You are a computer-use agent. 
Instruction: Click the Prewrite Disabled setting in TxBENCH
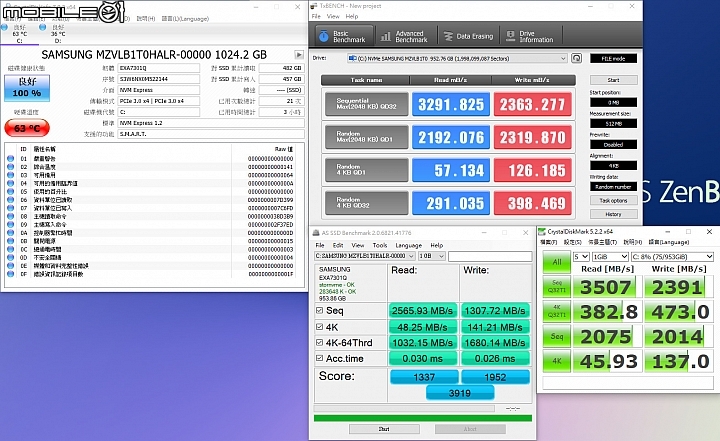(x=613, y=145)
